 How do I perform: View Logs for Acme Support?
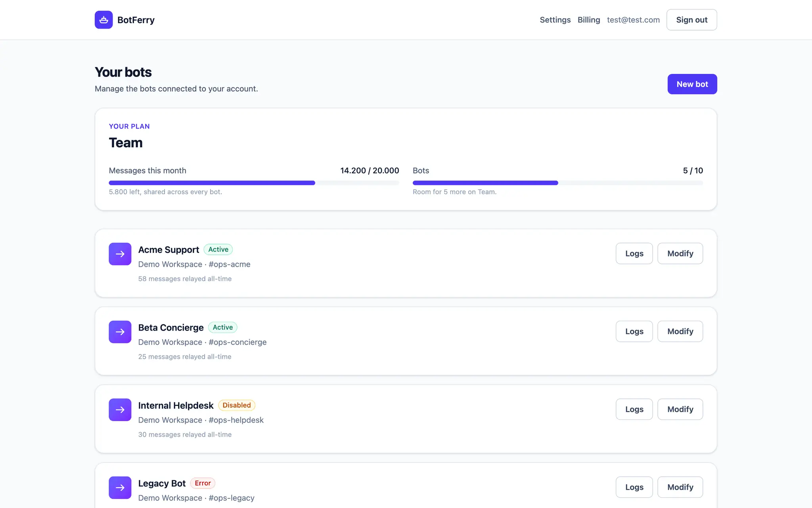[x=634, y=254]
